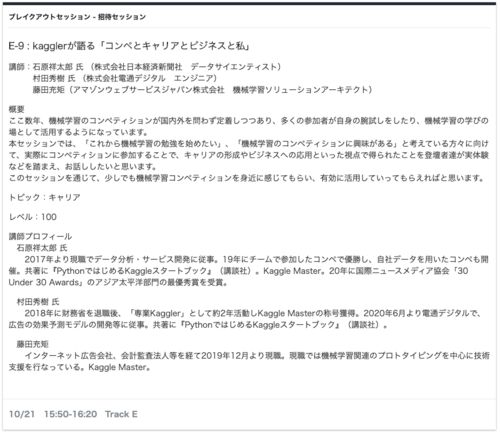Click 専業Kaggler text in Murata's profile
This screenshot has height=432, width=500.
click(x=157, y=313)
